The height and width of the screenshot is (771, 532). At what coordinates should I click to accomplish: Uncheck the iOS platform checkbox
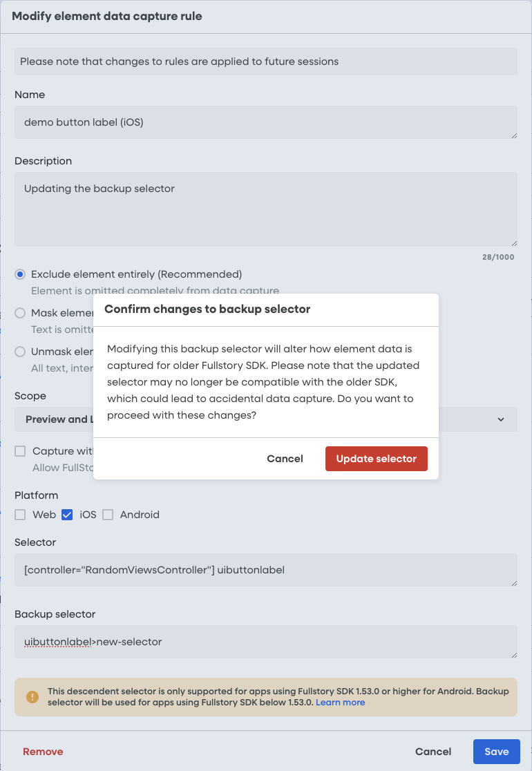67,515
